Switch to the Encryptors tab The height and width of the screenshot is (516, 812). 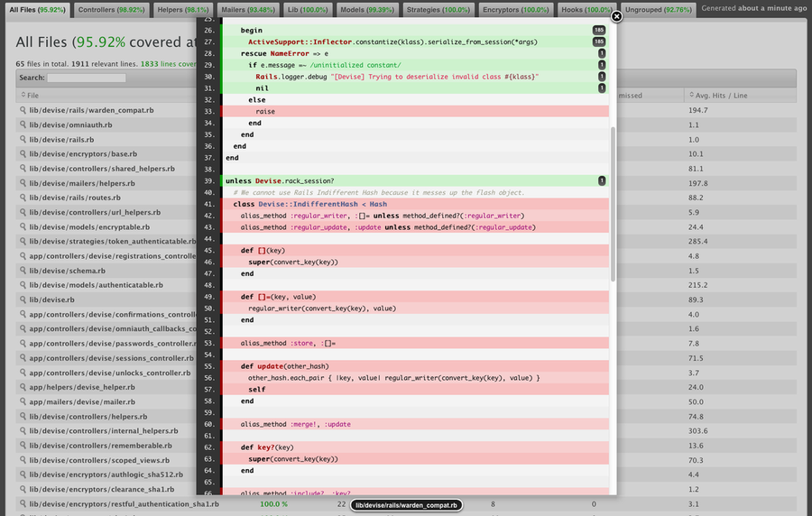coord(514,9)
